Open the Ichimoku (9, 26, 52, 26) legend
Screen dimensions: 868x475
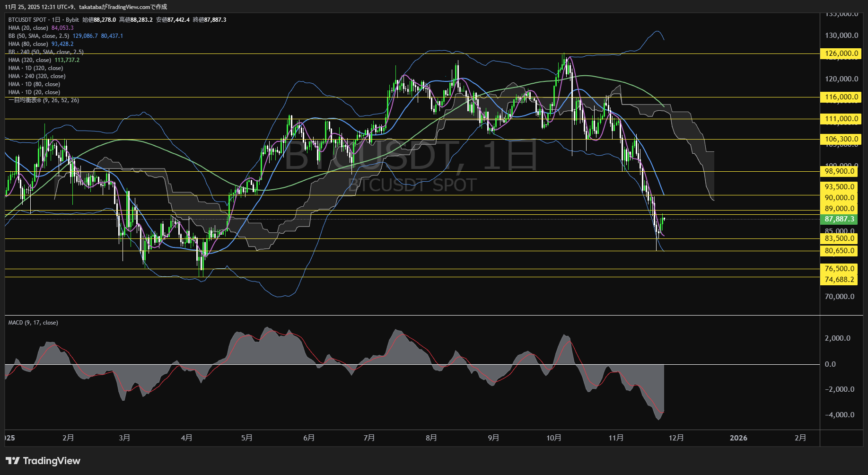click(44, 100)
